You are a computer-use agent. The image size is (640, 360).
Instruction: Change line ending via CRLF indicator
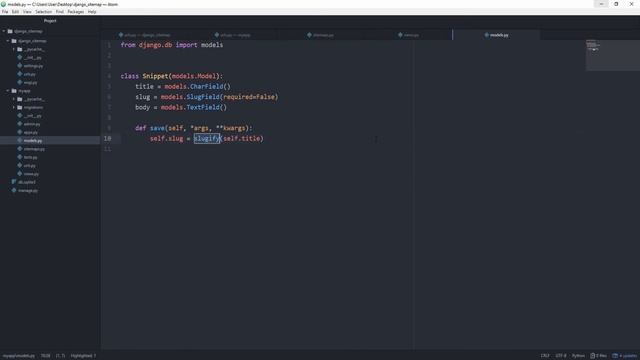point(545,356)
